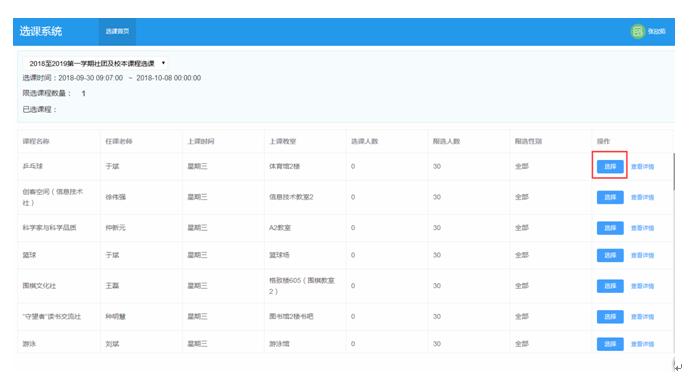
Task: View details for the 乒乓球 course
Action: click(x=642, y=166)
